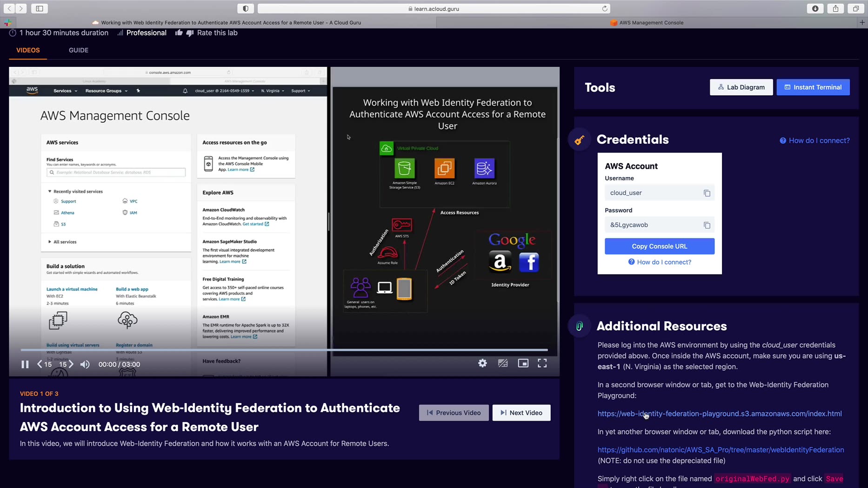Open How do I connect under Copy Console URL

tap(660, 262)
